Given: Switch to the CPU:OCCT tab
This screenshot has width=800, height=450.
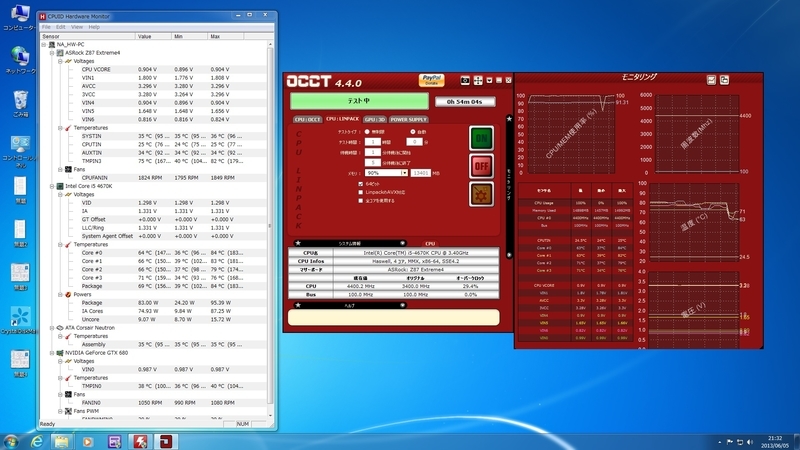Looking at the screenshot, I should (307, 119).
